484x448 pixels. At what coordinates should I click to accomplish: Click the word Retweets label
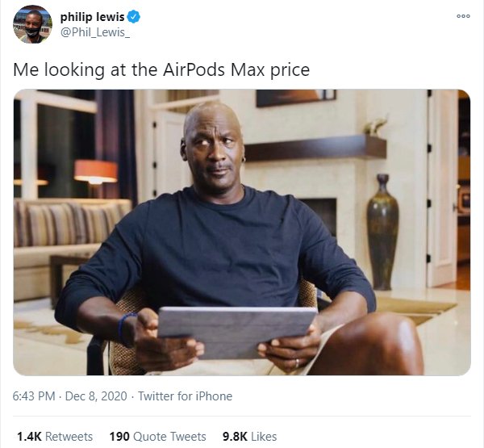coord(69,437)
